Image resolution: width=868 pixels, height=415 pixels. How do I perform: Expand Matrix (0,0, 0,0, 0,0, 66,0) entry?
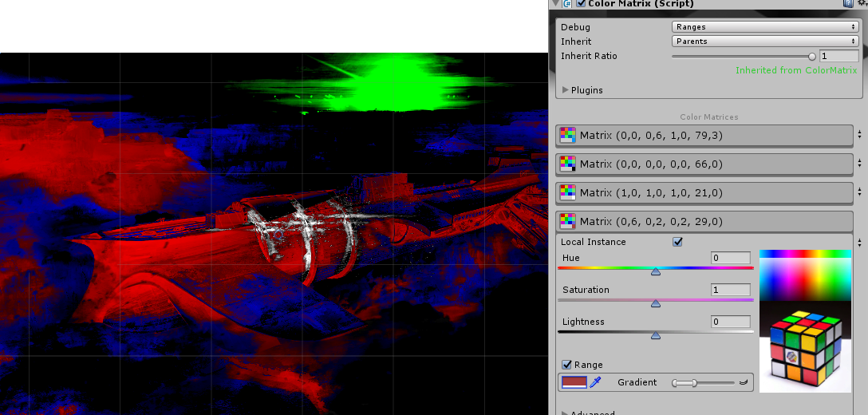point(704,164)
